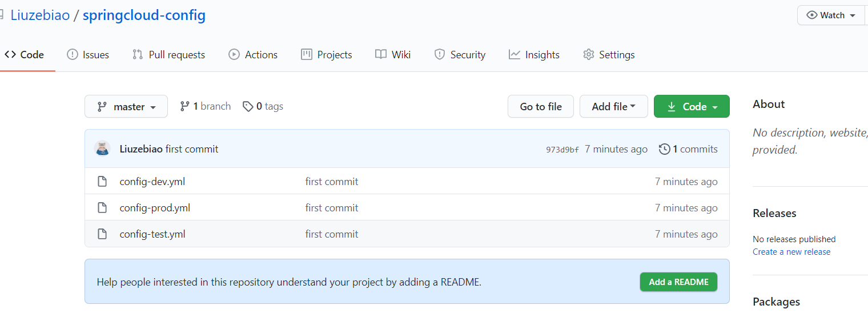Open the green Code dropdown
868x317 pixels.
(691, 107)
